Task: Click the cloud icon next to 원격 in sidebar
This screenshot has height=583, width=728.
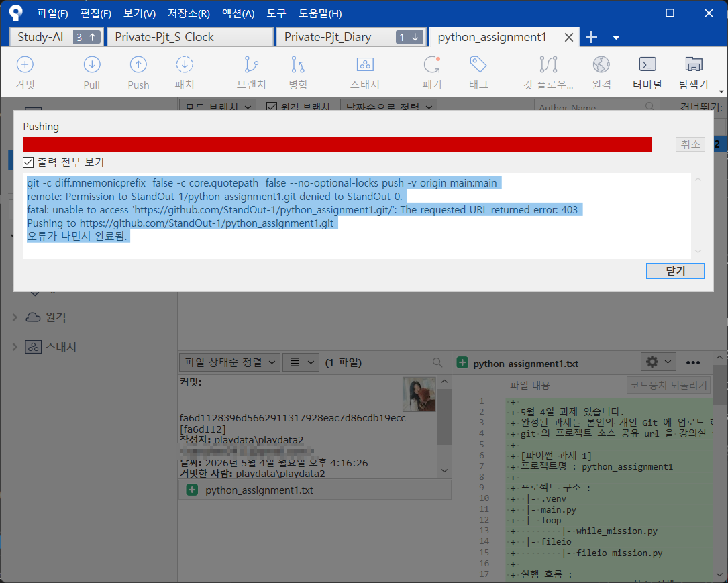Action: 33,317
